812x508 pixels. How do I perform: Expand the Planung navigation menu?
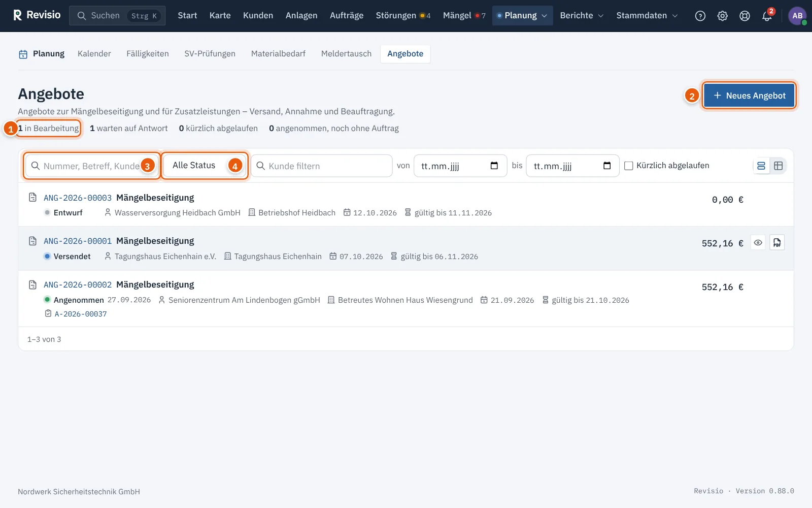click(x=522, y=16)
